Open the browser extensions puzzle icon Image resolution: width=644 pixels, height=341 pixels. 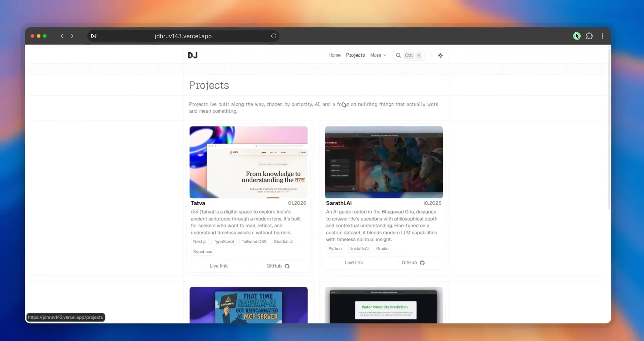589,36
